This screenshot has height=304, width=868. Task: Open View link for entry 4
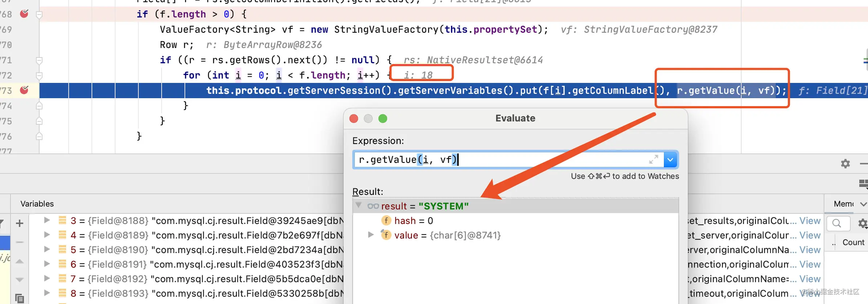[810, 235]
